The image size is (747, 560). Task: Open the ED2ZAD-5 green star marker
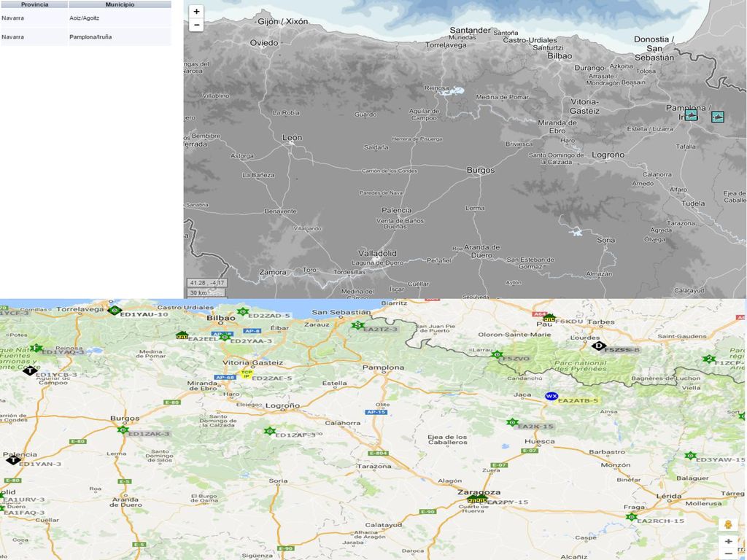(243, 311)
